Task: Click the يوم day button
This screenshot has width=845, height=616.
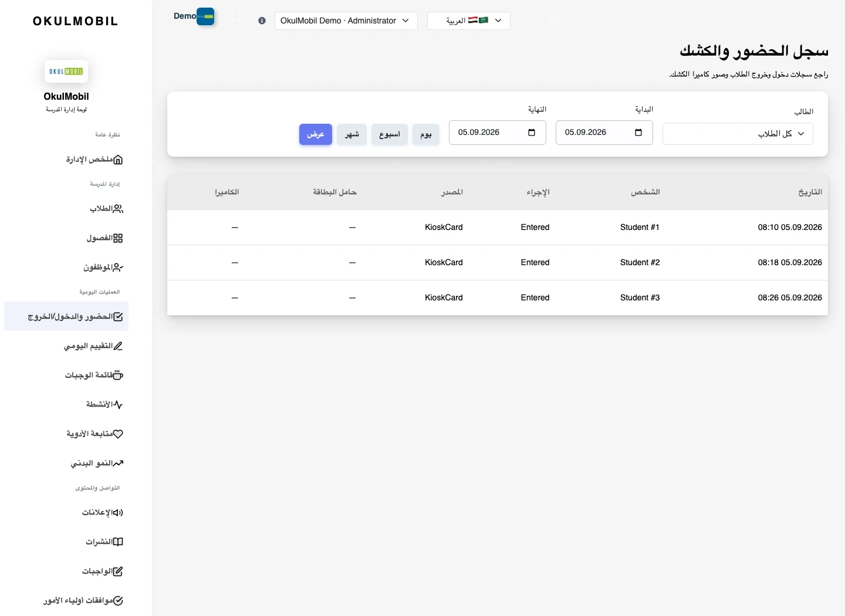Action: click(426, 134)
